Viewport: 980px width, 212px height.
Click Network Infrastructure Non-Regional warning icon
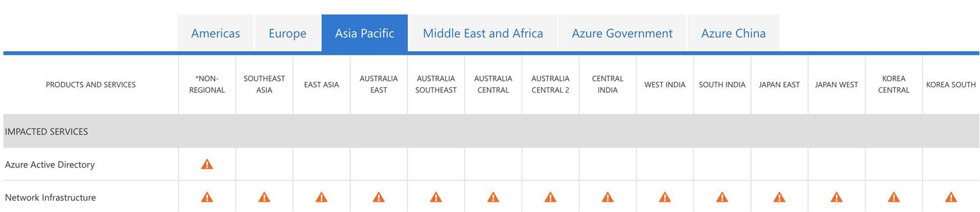click(x=207, y=197)
